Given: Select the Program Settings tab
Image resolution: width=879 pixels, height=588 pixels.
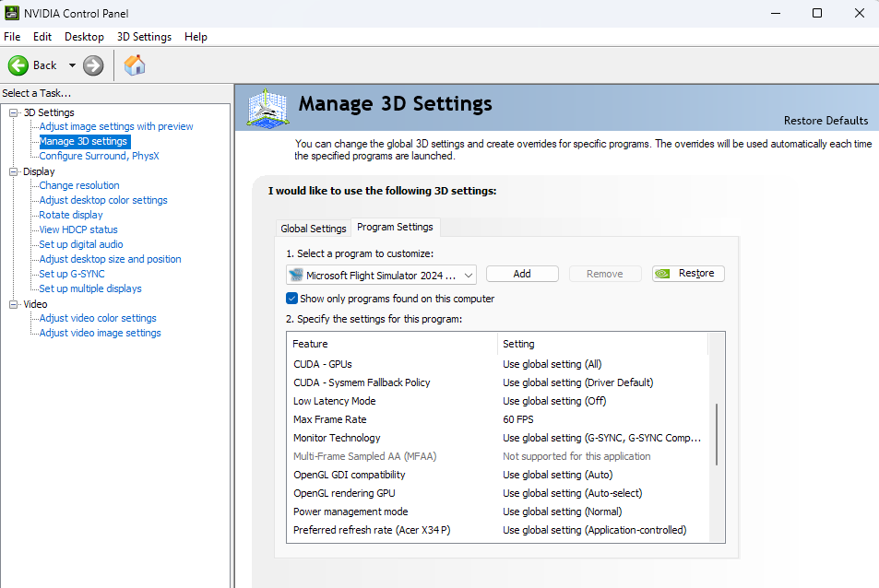Looking at the screenshot, I should click(395, 227).
